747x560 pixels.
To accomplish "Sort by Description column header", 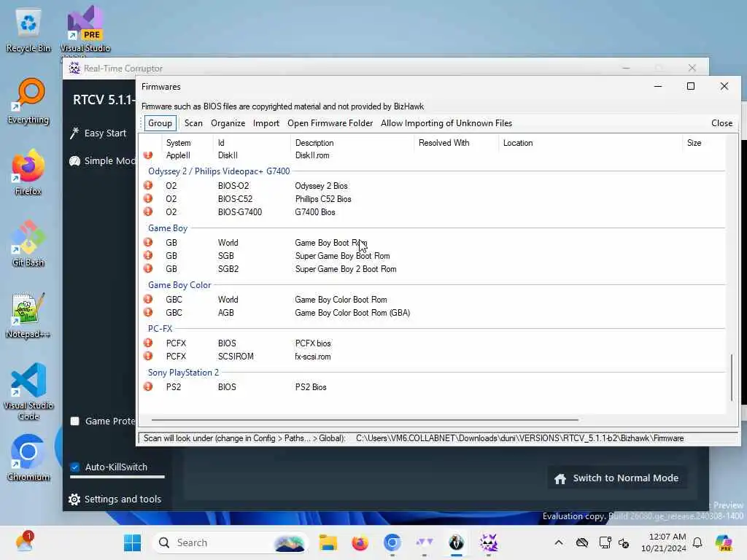I will tap(314, 143).
